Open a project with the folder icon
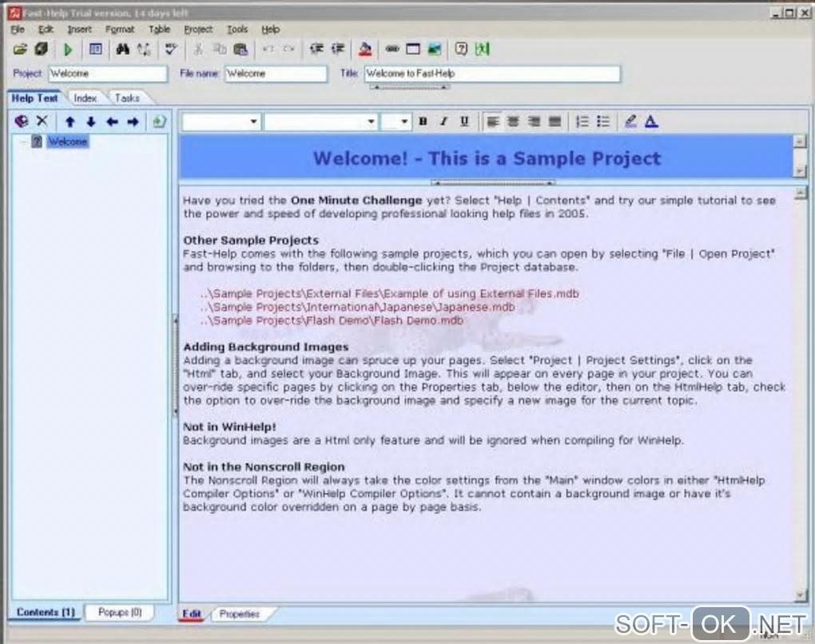This screenshot has width=815, height=644. point(20,50)
